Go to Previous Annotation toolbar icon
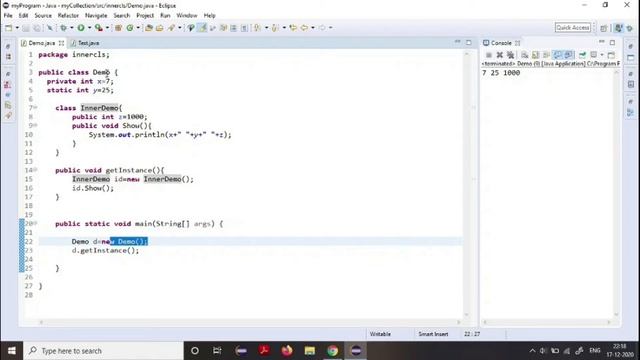This screenshot has height=360, width=640. click(x=275, y=28)
